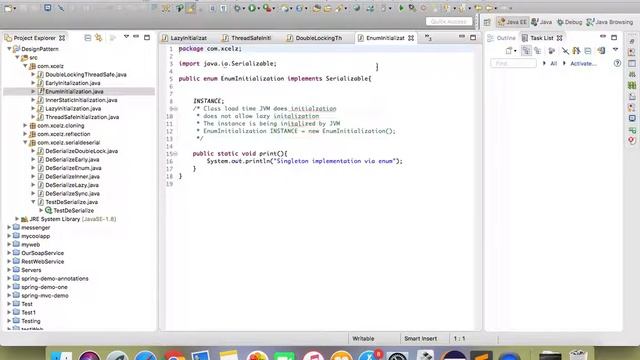Click the Writable status bar entry
The image size is (640, 360).
(363, 339)
